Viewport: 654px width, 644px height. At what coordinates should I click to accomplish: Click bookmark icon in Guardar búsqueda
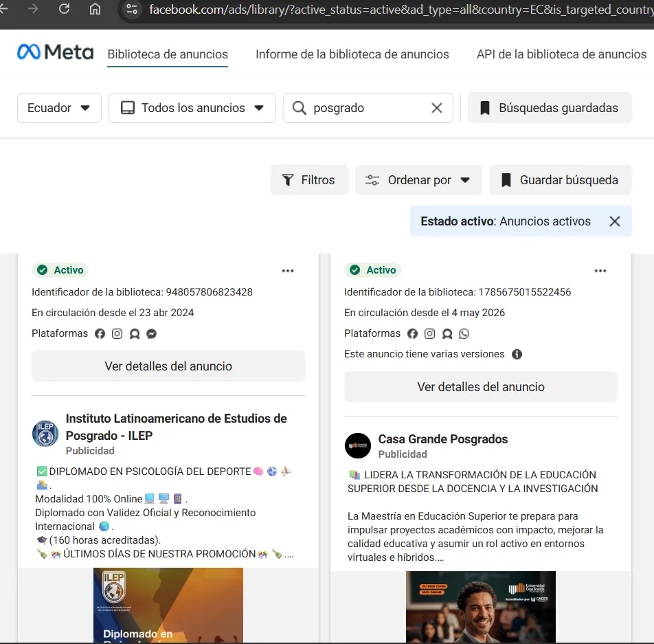click(506, 180)
